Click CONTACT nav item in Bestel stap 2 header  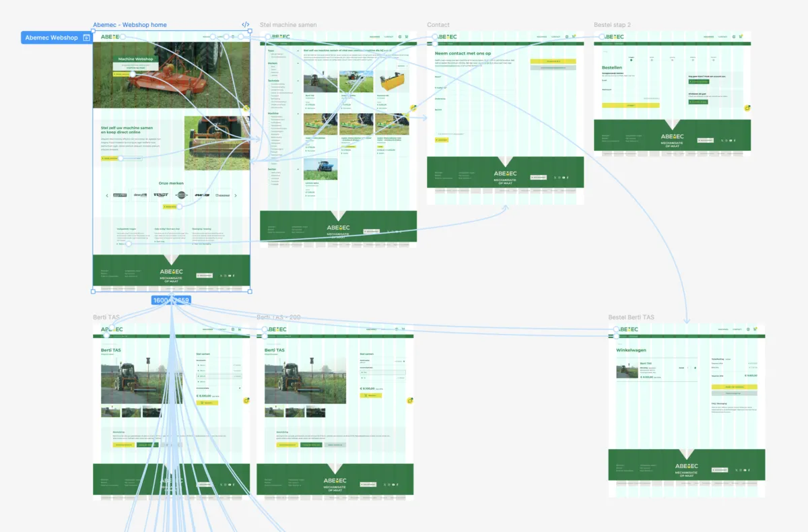tap(722, 36)
